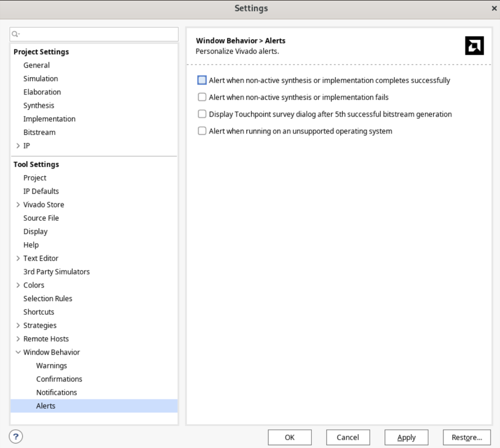Check the Touchpoint survey dialog option
The image size is (500, 448).
point(202,114)
